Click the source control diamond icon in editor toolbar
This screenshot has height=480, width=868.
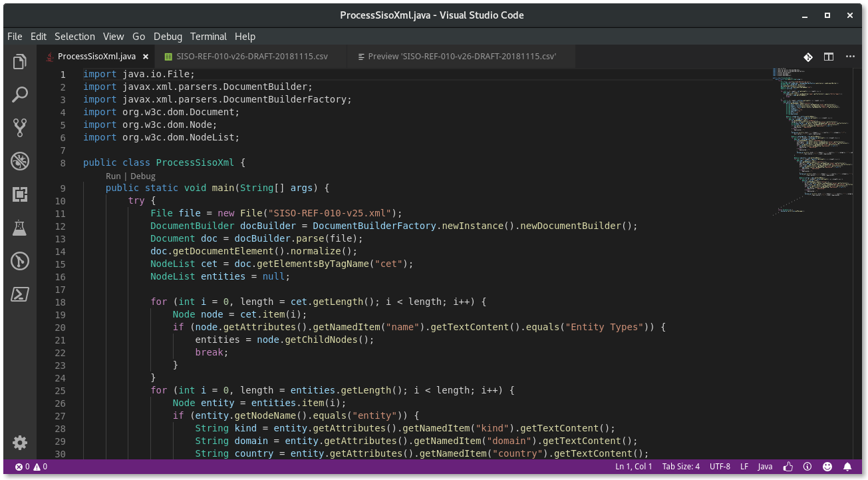(x=807, y=57)
